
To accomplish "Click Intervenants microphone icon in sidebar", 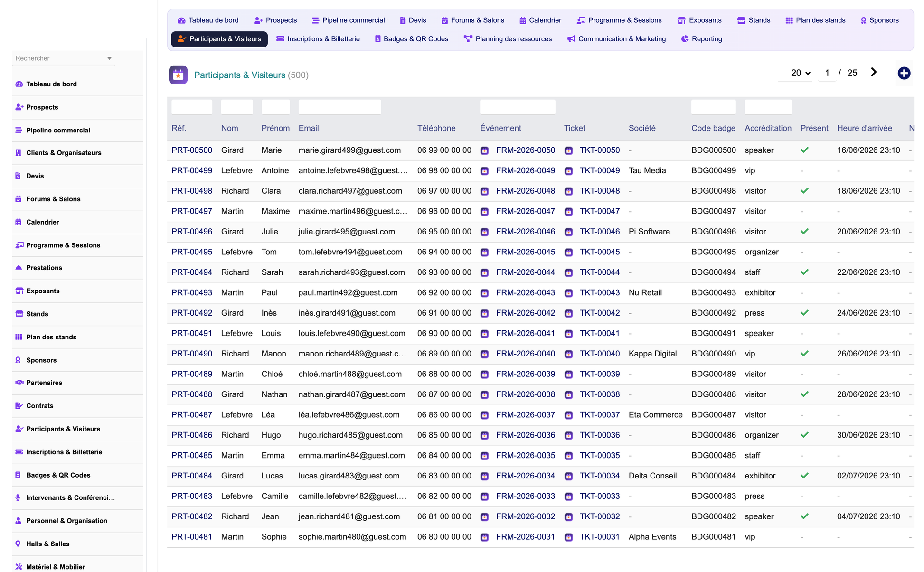I will [x=18, y=497].
